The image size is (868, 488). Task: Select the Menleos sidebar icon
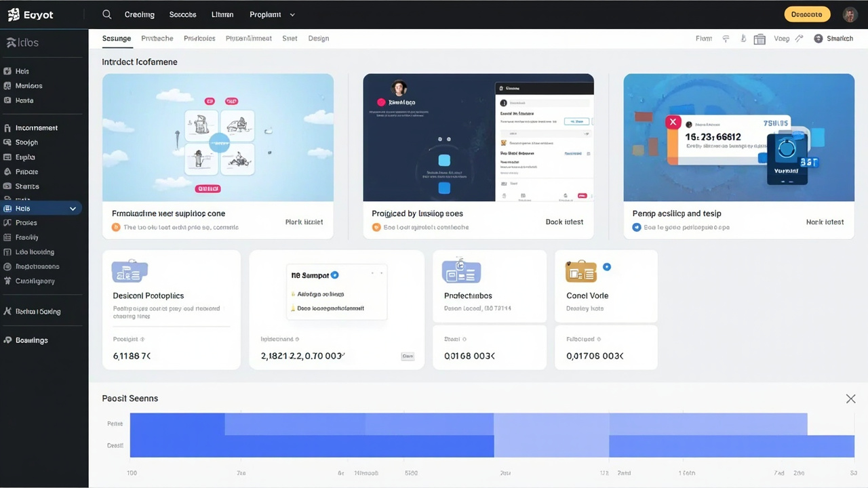[7, 86]
